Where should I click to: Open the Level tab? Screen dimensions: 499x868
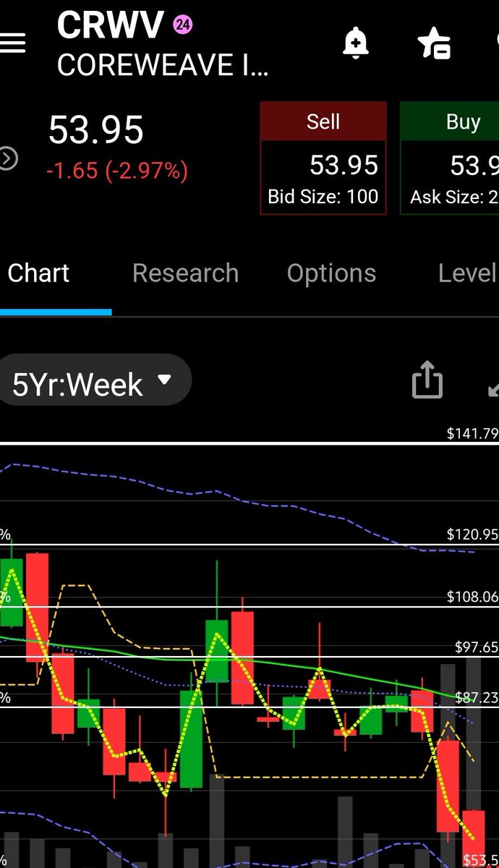[x=467, y=273]
